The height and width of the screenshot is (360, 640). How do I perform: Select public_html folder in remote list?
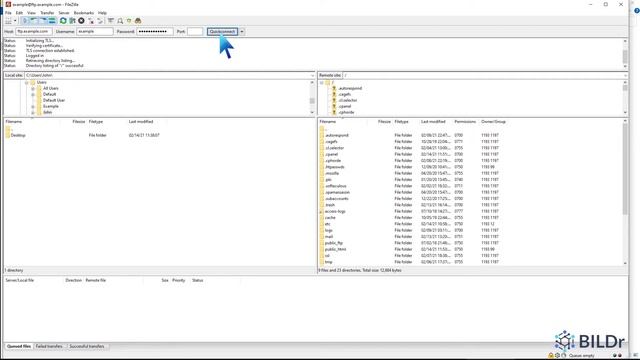(336, 249)
